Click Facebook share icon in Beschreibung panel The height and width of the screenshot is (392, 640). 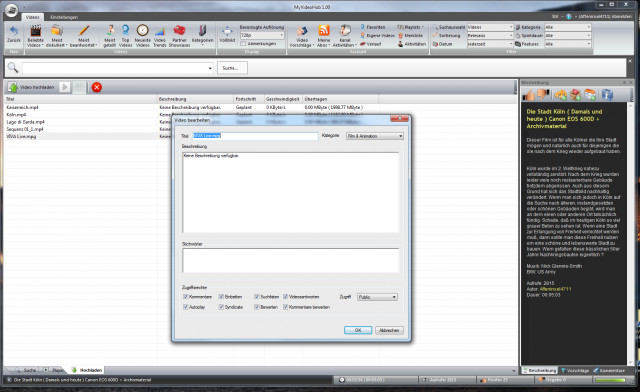point(607,95)
